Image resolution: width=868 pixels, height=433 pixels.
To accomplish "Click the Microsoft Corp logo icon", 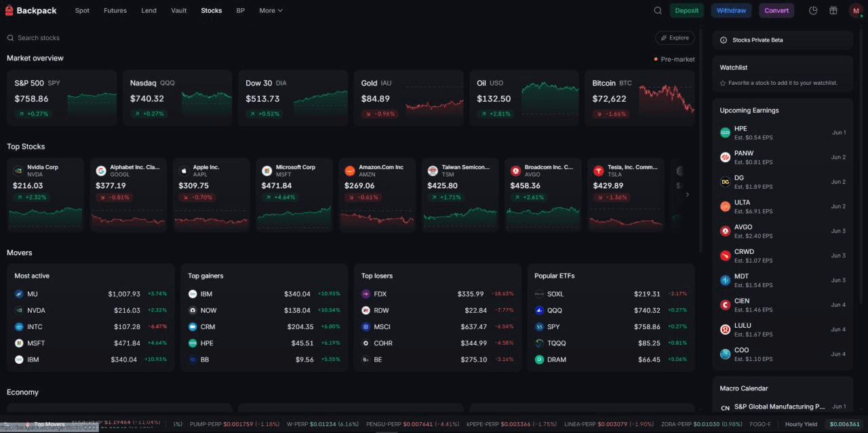I will 267,170.
